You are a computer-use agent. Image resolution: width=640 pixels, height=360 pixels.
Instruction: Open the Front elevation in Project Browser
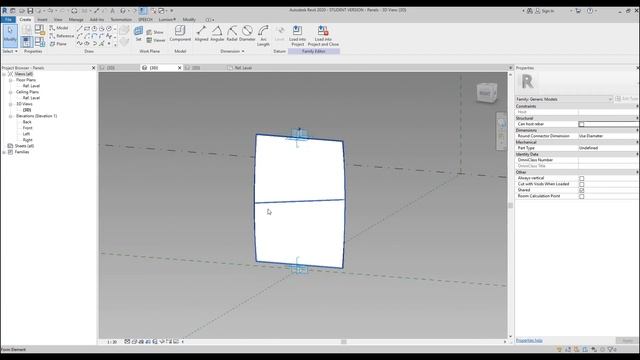(27, 128)
